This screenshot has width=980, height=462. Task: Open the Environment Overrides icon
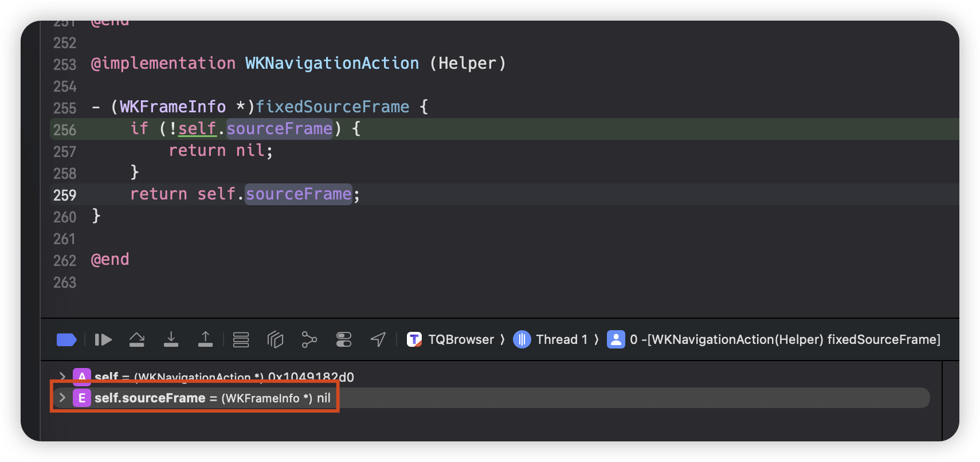click(344, 340)
